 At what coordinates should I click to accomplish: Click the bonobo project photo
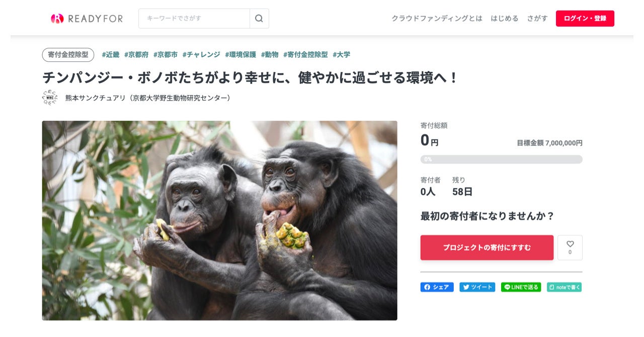pyautogui.click(x=220, y=220)
